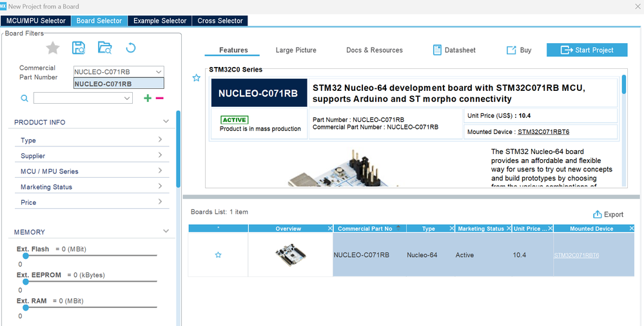Click the save search filters icon
The image size is (644, 326).
coord(79,48)
